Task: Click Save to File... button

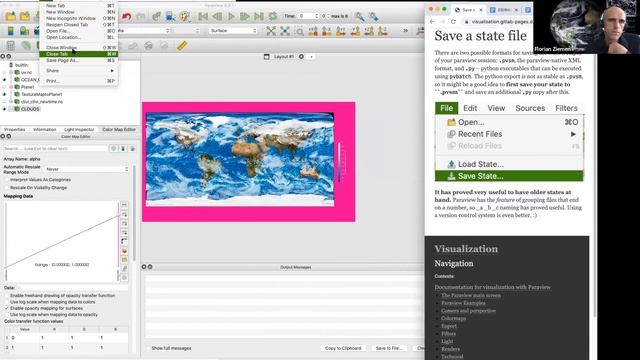Action: coord(389,348)
